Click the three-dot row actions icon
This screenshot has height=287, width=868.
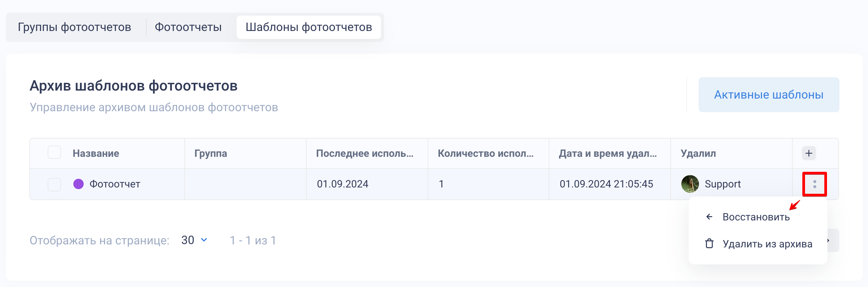pos(814,184)
